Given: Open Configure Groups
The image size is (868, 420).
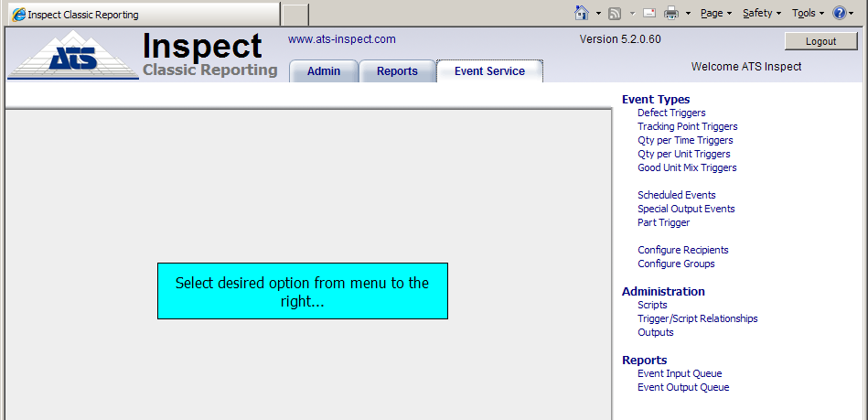Looking at the screenshot, I should tap(676, 264).
